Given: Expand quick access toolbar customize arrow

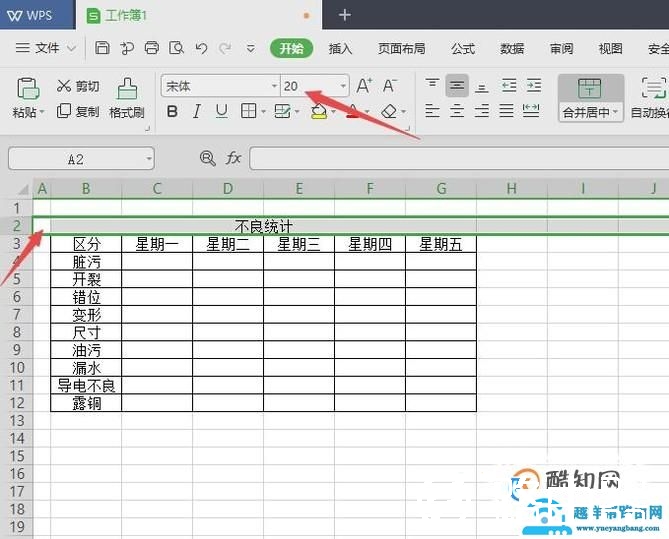Looking at the screenshot, I should tap(251, 48).
